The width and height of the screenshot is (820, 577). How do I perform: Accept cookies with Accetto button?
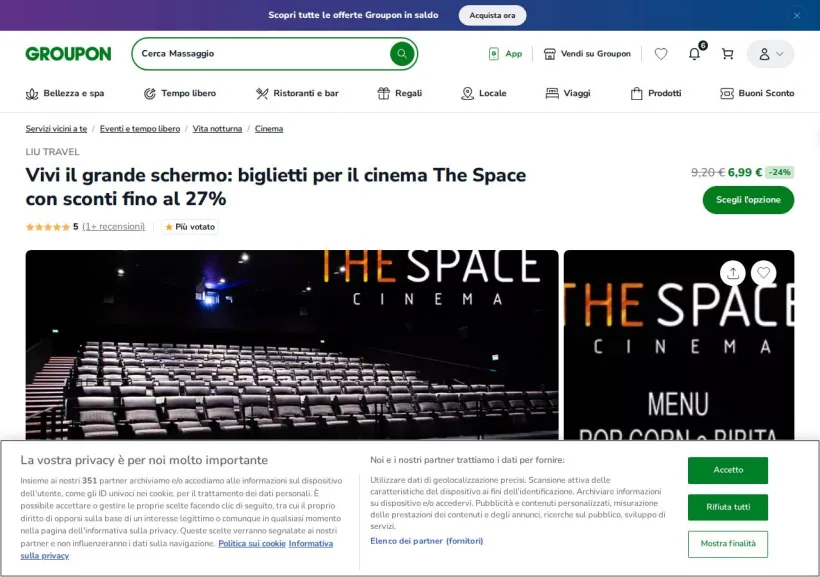point(727,470)
